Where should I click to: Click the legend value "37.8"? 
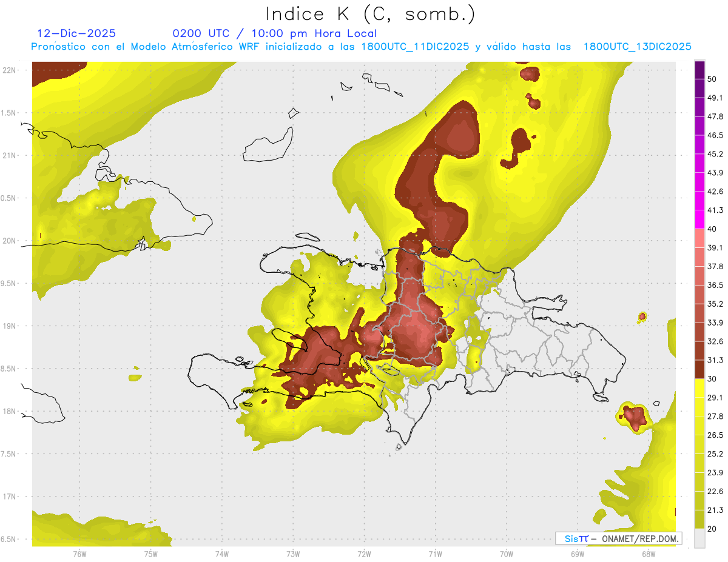pos(715,267)
